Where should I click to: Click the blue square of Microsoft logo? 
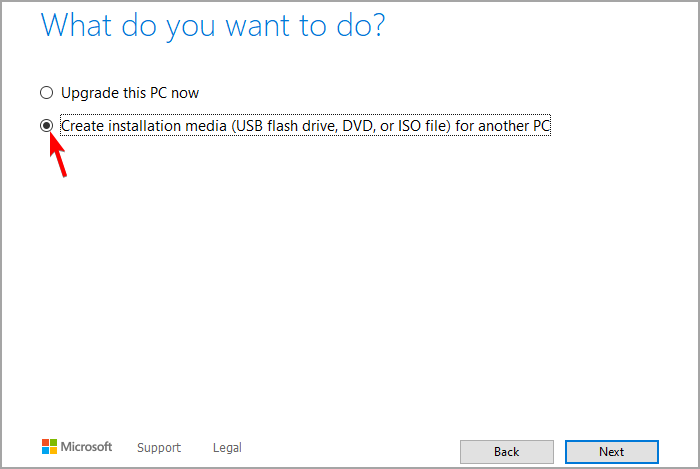pyautogui.click(x=45, y=451)
